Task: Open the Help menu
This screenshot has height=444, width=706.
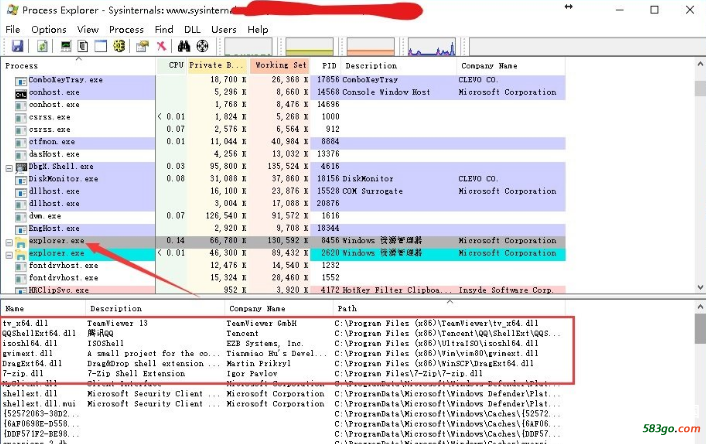Action: tap(258, 30)
